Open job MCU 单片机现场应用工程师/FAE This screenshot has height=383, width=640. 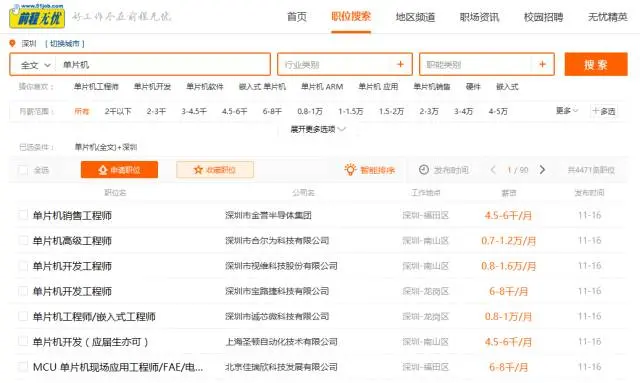(118, 367)
